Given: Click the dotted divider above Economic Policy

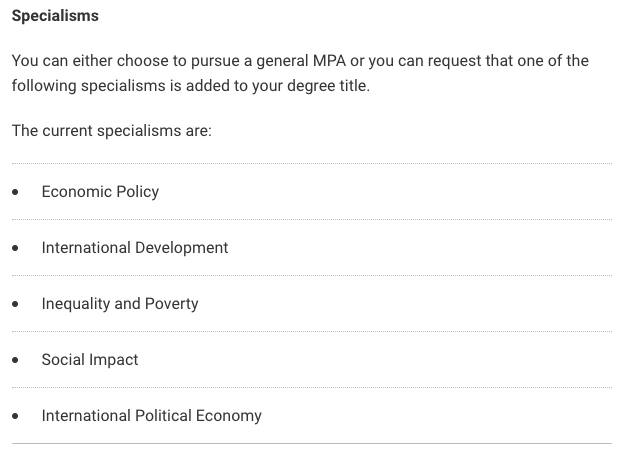Looking at the screenshot, I should pyautogui.click(x=312, y=163).
